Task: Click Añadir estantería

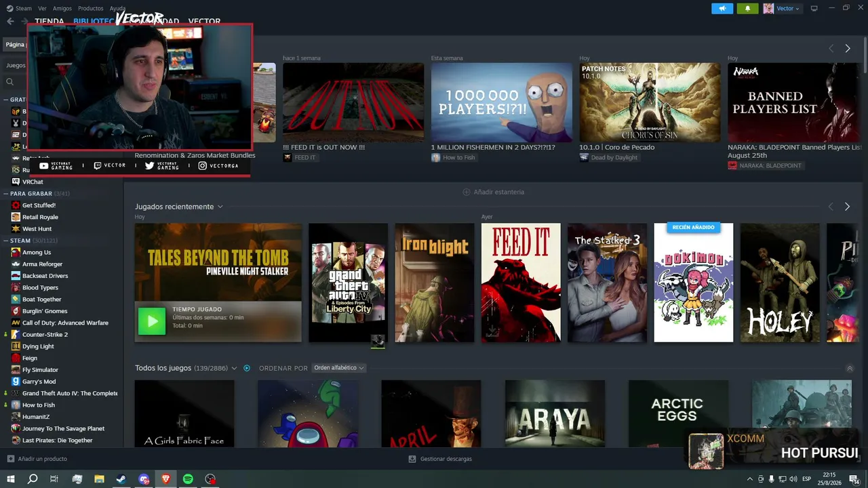Action: click(x=499, y=192)
